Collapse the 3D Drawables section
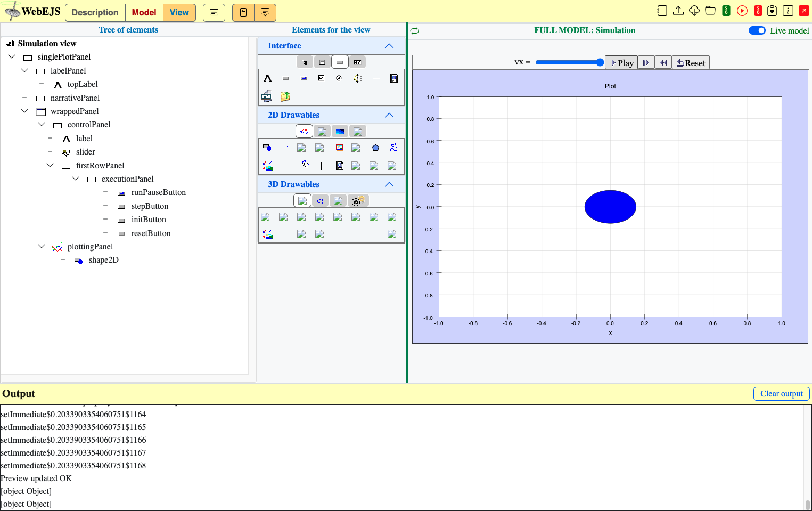The image size is (812, 511). coord(389,184)
